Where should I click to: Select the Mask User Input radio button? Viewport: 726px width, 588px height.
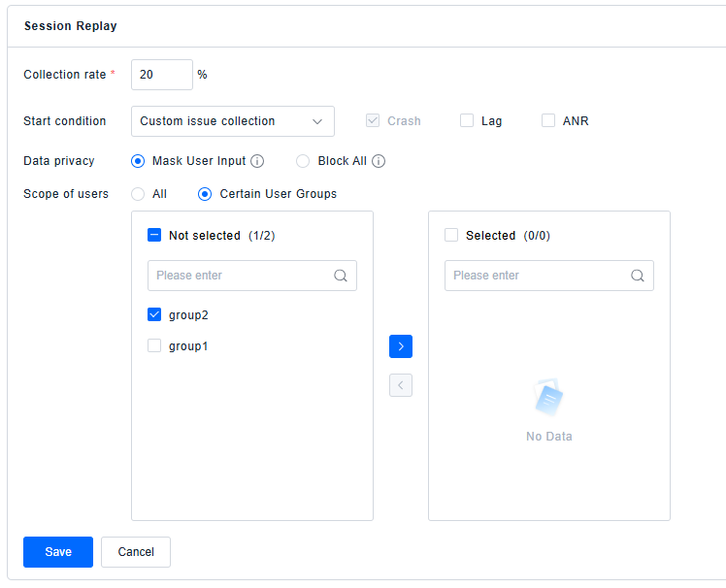138,161
